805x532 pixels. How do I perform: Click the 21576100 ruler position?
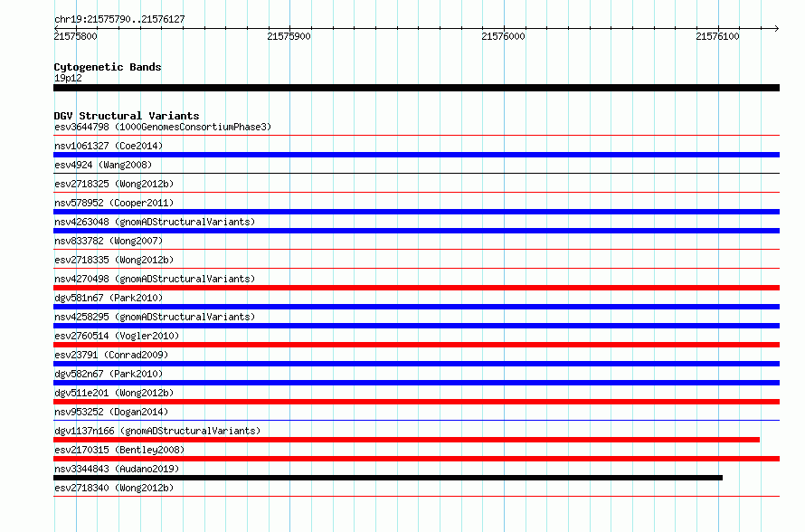[x=718, y=36]
